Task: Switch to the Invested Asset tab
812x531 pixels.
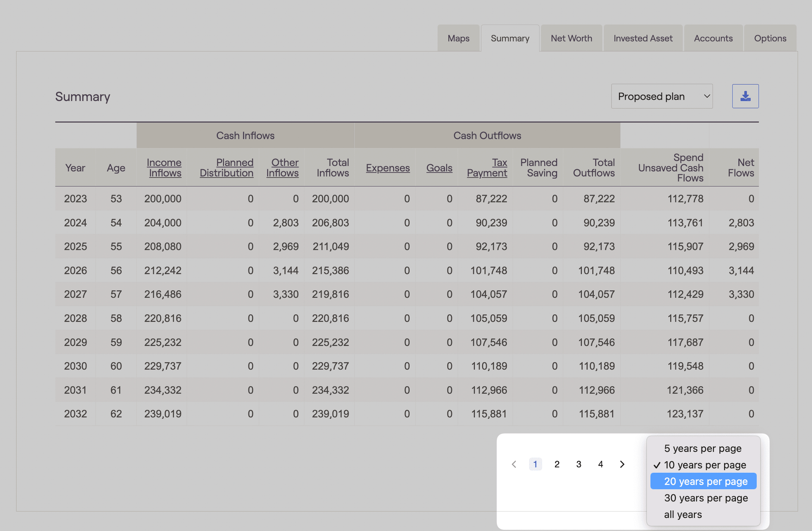Action: click(643, 38)
